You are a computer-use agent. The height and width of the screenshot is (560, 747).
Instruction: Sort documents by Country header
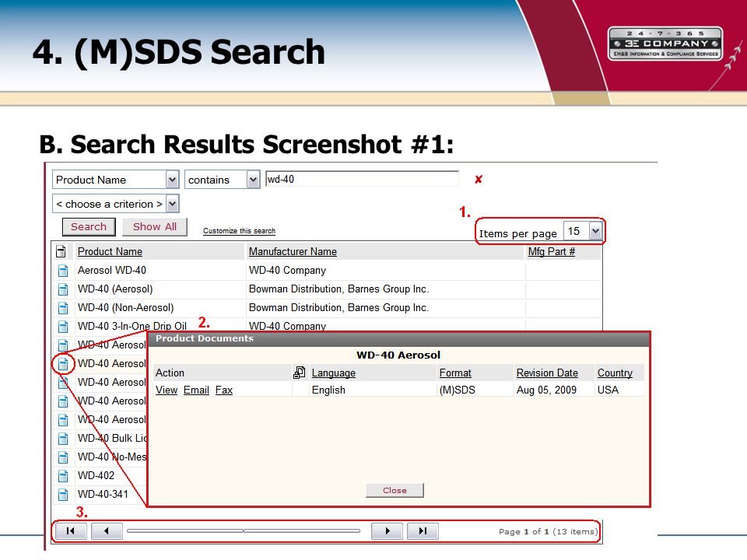[615, 373]
